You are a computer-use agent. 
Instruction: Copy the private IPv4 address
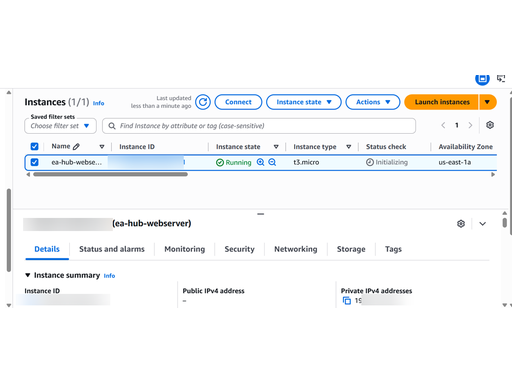coord(347,300)
